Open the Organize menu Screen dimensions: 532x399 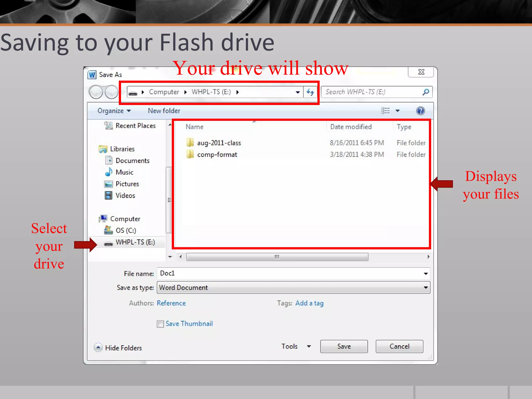(114, 111)
